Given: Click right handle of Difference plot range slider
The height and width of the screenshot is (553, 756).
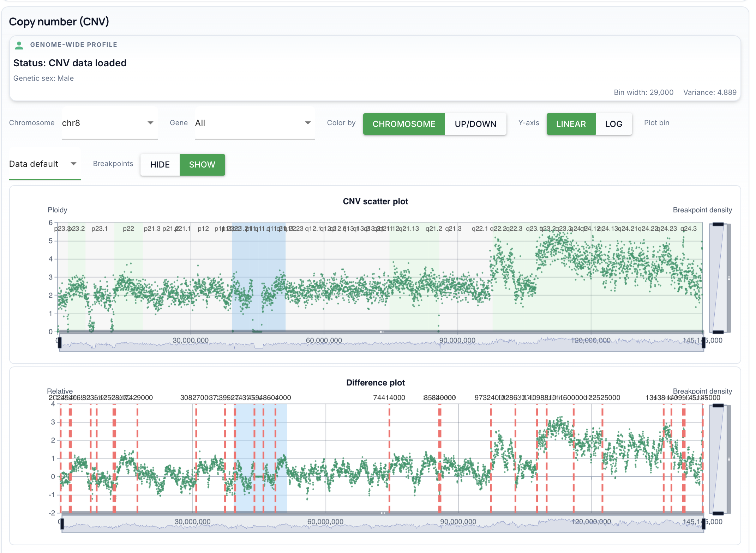Looking at the screenshot, I should coord(703,523).
